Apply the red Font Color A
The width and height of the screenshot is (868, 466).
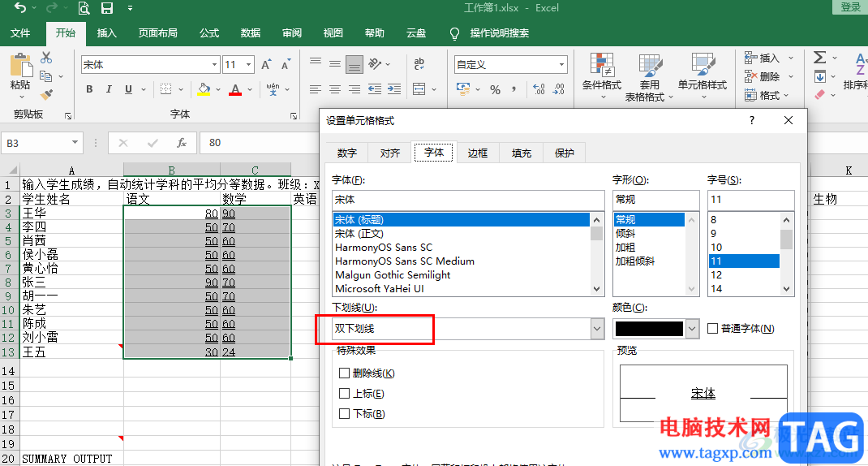coord(235,89)
